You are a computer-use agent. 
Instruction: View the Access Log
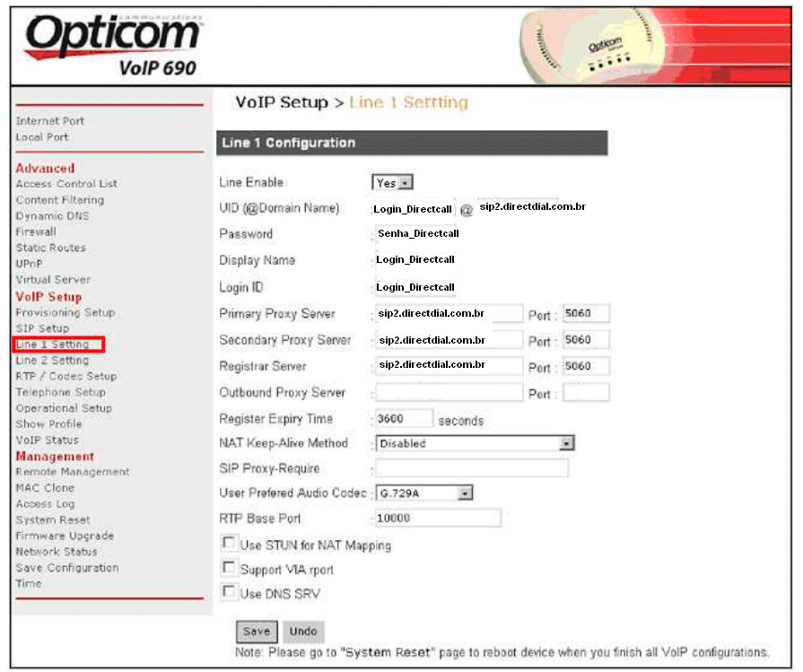point(45,504)
